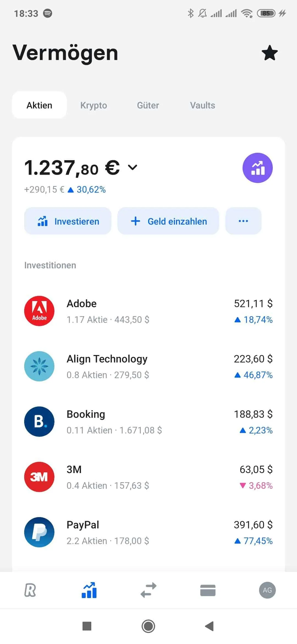Tap the PayPal logo icon
Viewport: 297px width, 644px height.
39,532
